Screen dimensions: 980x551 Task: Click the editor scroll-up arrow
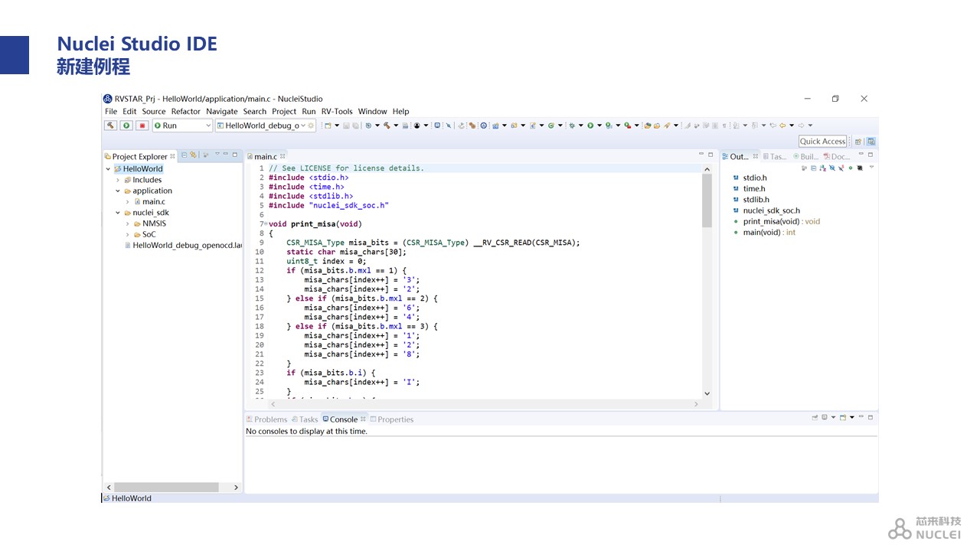coord(707,169)
